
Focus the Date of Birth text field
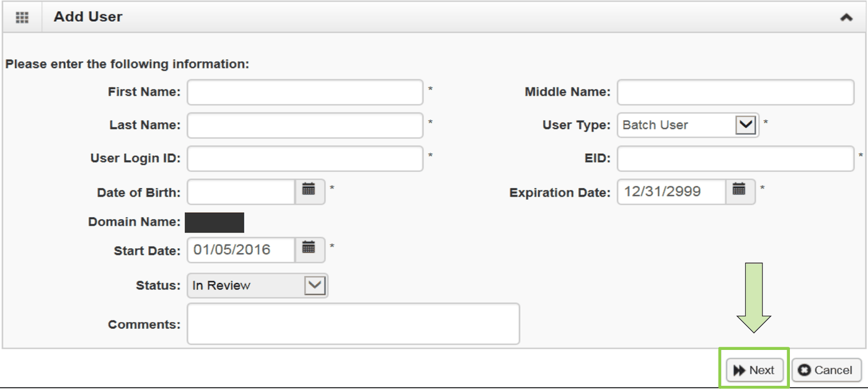(241, 192)
